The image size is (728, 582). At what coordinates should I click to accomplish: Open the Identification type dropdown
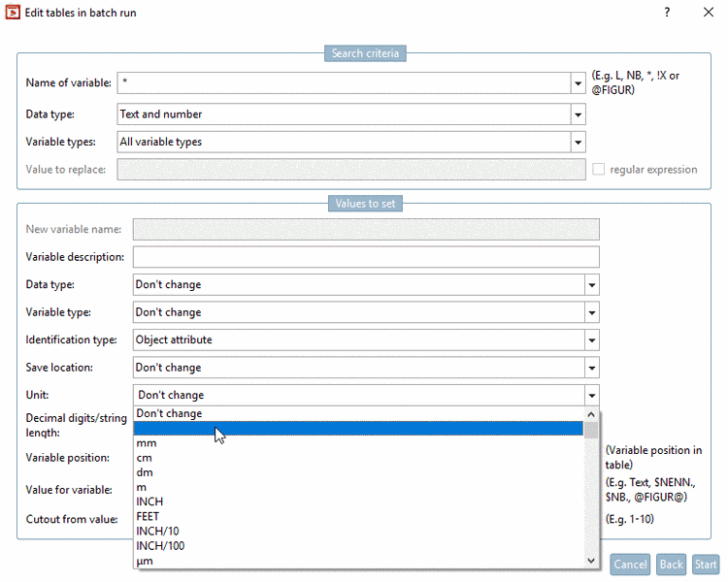pyautogui.click(x=591, y=340)
